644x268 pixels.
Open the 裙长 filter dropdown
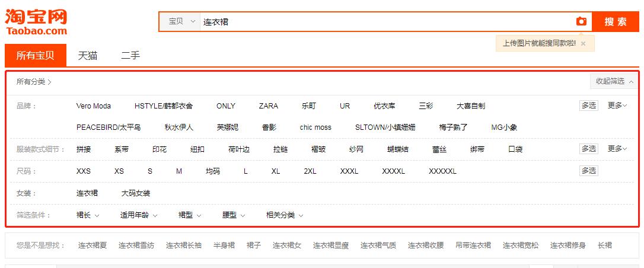pyautogui.click(x=88, y=215)
